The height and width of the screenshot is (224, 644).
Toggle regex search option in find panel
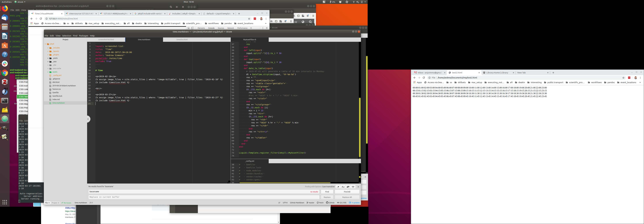tap(338, 187)
